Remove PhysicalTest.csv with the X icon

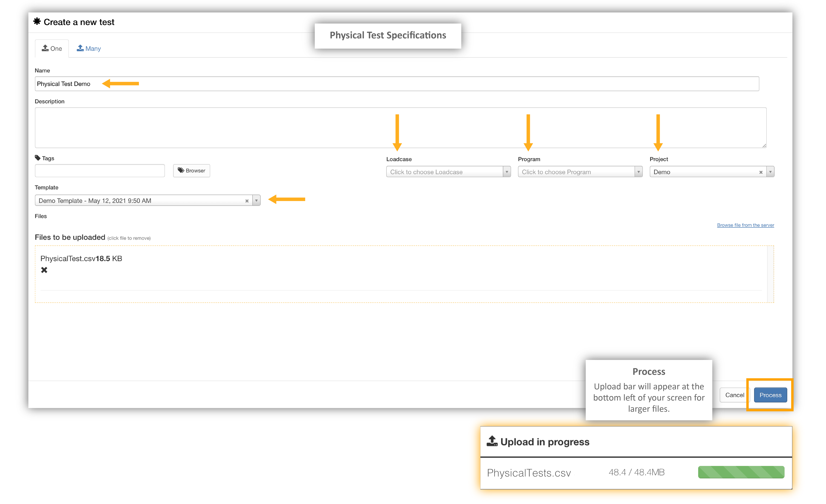pyautogui.click(x=44, y=270)
